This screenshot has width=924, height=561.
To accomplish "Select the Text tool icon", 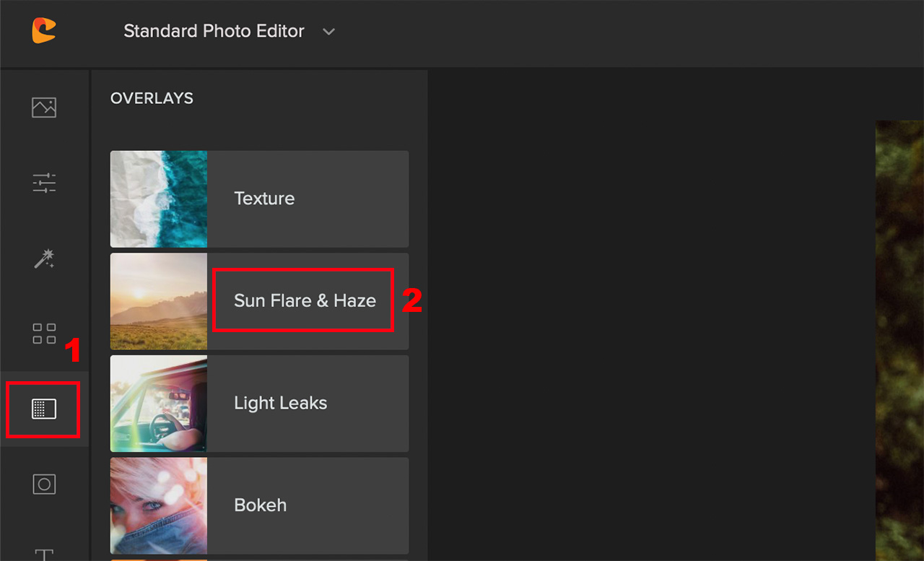I will (44, 555).
